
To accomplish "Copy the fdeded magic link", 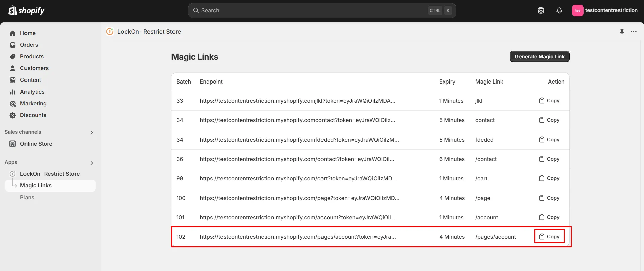I will [549, 140].
